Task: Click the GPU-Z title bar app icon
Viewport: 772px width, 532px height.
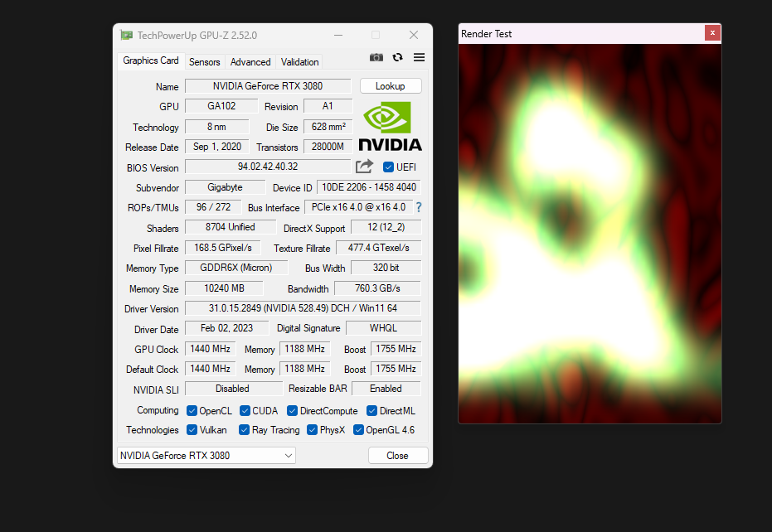Action: (x=127, y=35)
